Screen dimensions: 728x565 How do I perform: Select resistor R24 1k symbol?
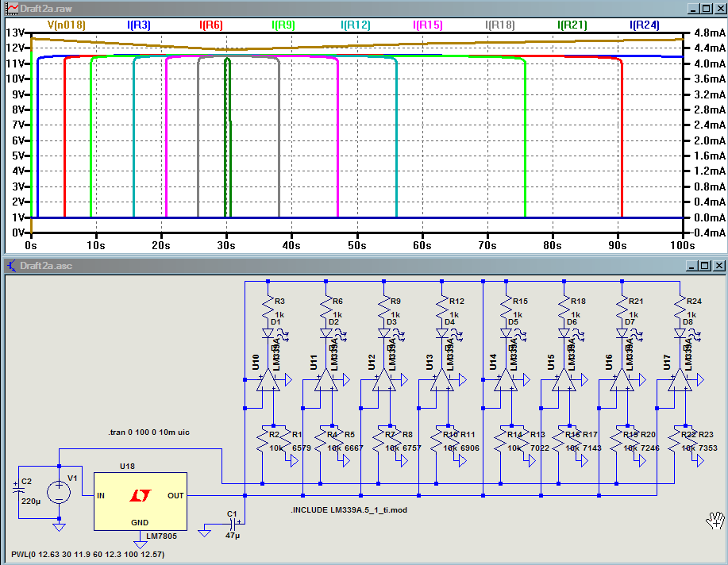tap(680, 307)
